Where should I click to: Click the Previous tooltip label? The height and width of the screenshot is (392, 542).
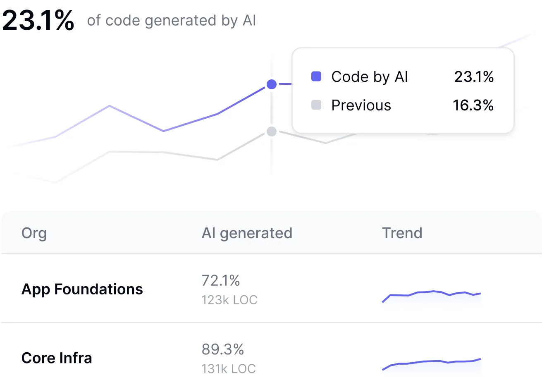[361, 105]
